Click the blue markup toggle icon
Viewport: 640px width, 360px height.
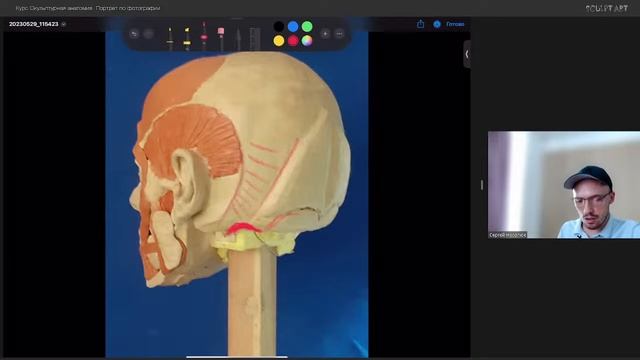[437, 24]
